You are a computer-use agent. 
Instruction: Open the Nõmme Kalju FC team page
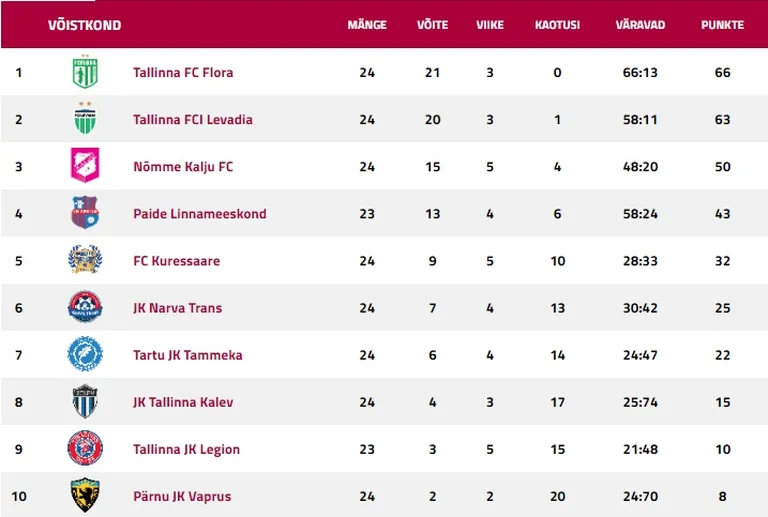tap(183, 166)
